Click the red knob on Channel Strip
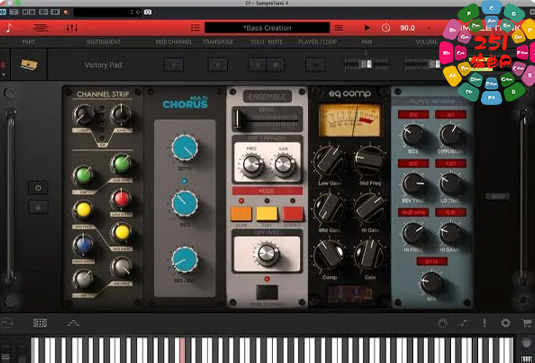This screenshot has width=535, height=363. click(x=122, y=199)
